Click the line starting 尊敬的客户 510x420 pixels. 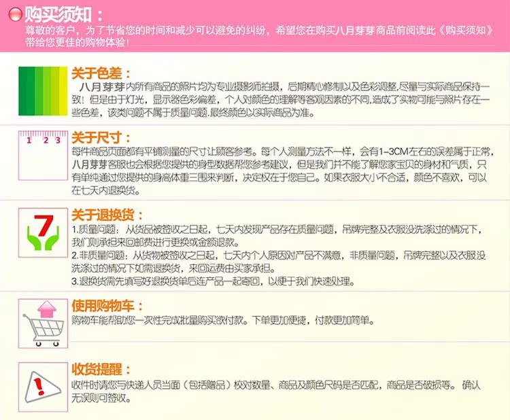[260, 31]
